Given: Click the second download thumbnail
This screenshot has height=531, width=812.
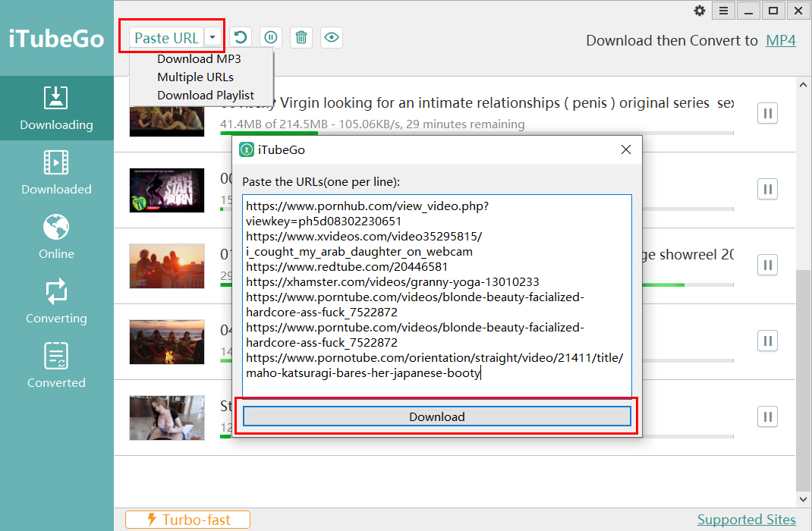Looking at the screenshot, I should point(167,190).
